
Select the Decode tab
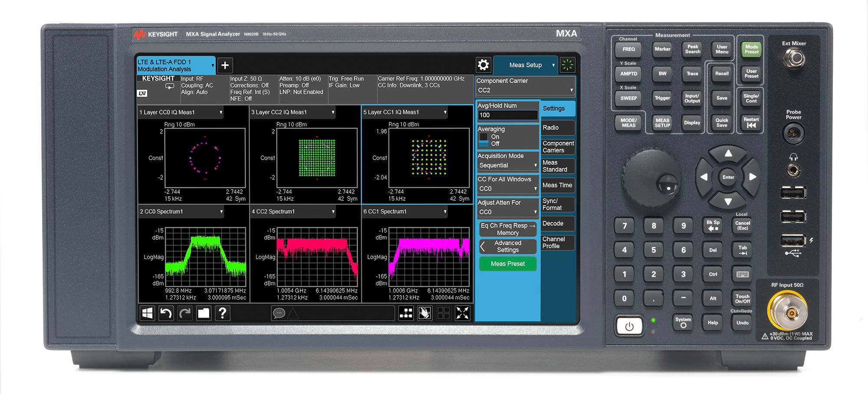(x=558, y=223)
